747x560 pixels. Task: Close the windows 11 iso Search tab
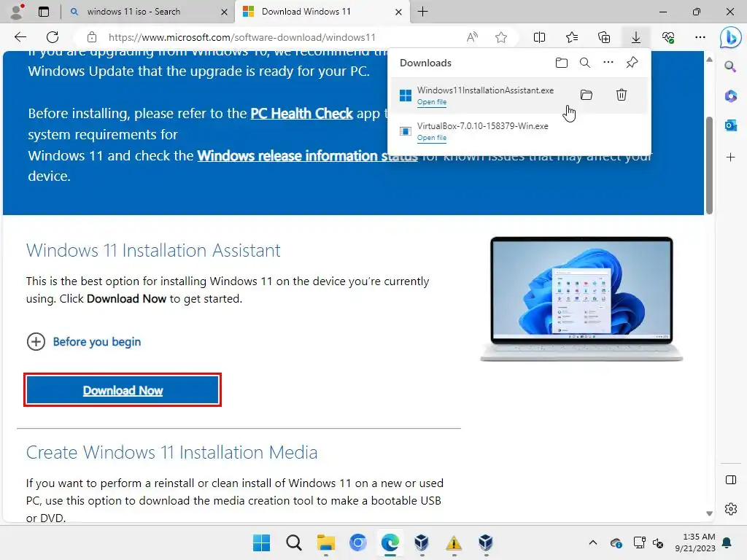(x=224, y=12)
